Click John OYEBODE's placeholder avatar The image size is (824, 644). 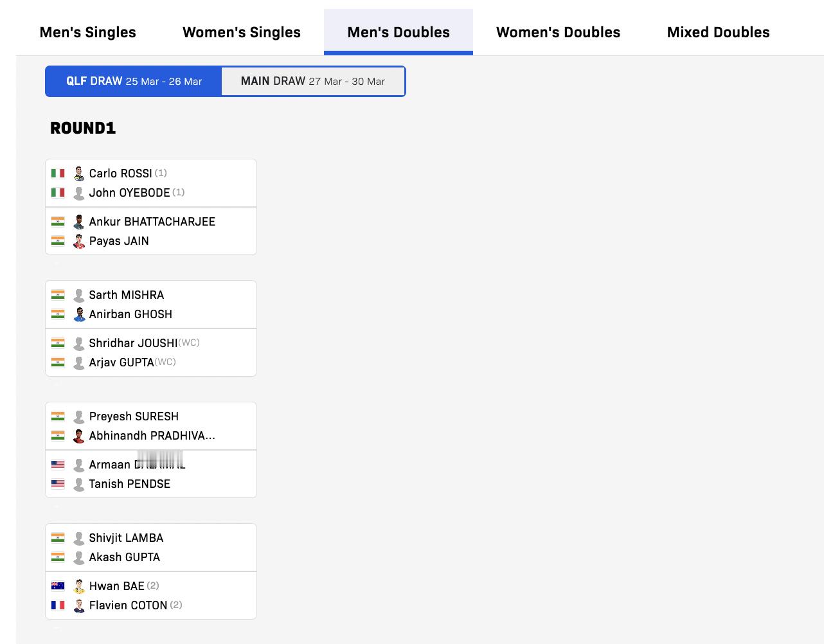pyautogui.click(x=79, y=193)
